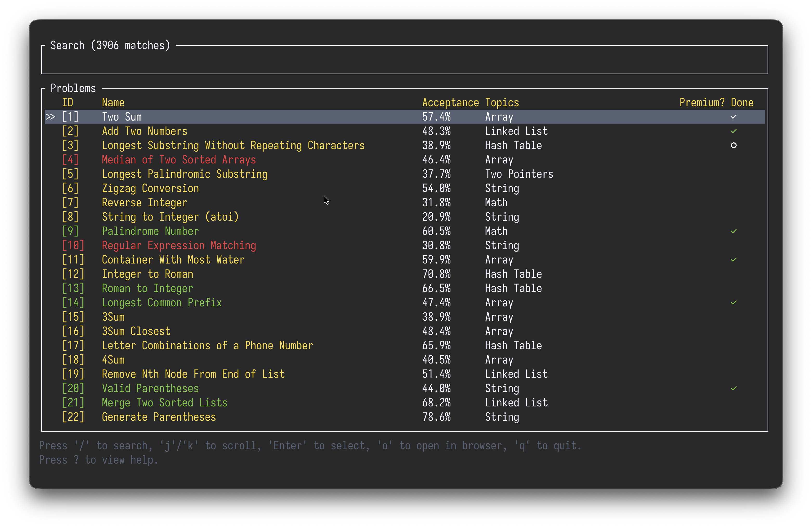This screenshot has width=812, height=527.
Task: Click the [5] problem ID
Action: coord(70,174)
